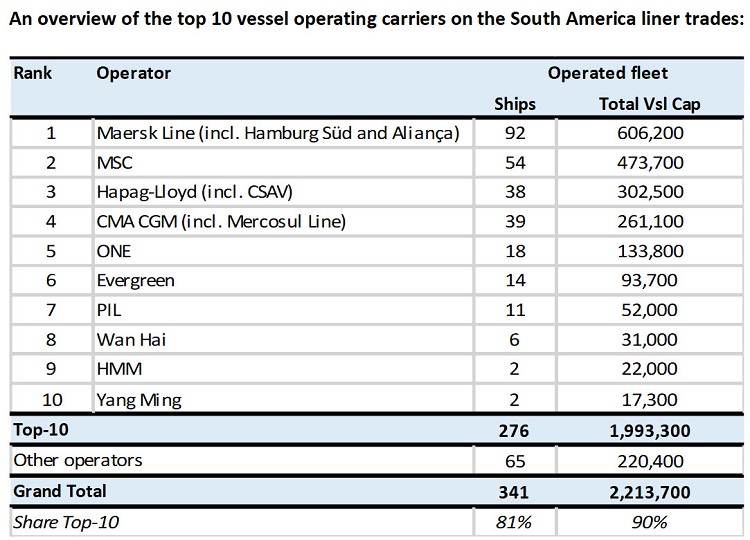Click the 'Top-10' row label

click(41, 430)
